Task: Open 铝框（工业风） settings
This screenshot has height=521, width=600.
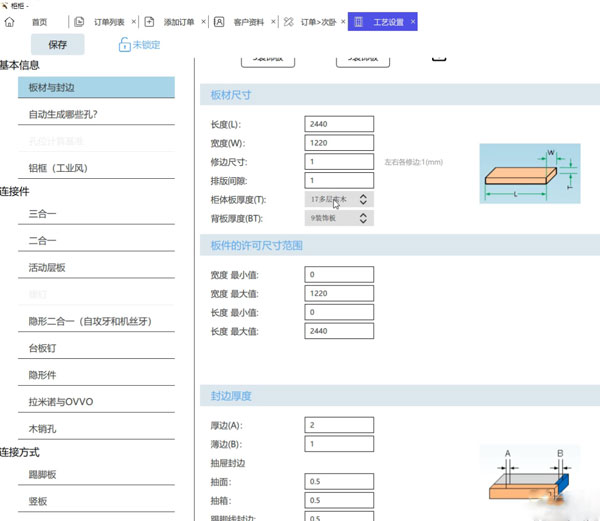Action: (x=96, y=168)
